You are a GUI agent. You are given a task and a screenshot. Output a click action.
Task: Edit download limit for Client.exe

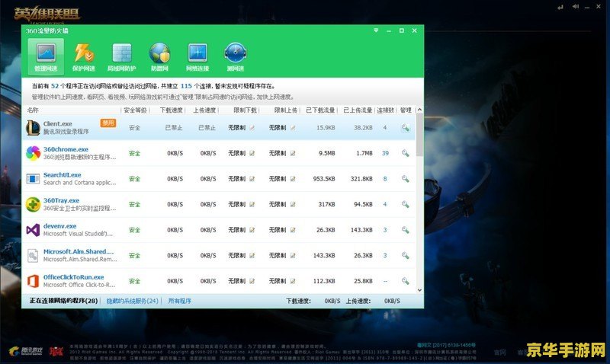252,127
